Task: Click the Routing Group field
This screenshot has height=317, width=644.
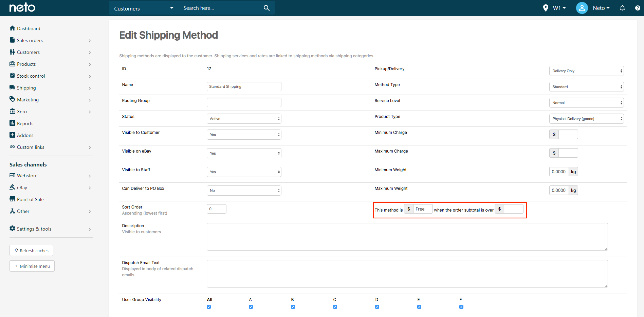Action: click(x=244, y=102)
